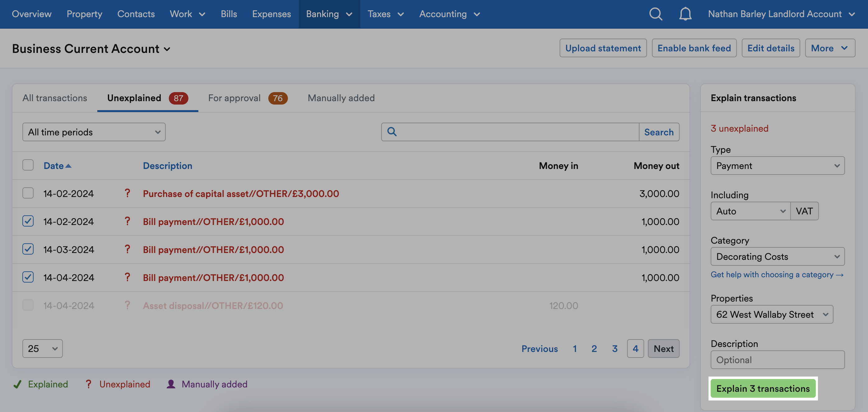Screen dimensions: 868x412
Task: Go to Expenses in the navigation
Action: coord(271,14)
